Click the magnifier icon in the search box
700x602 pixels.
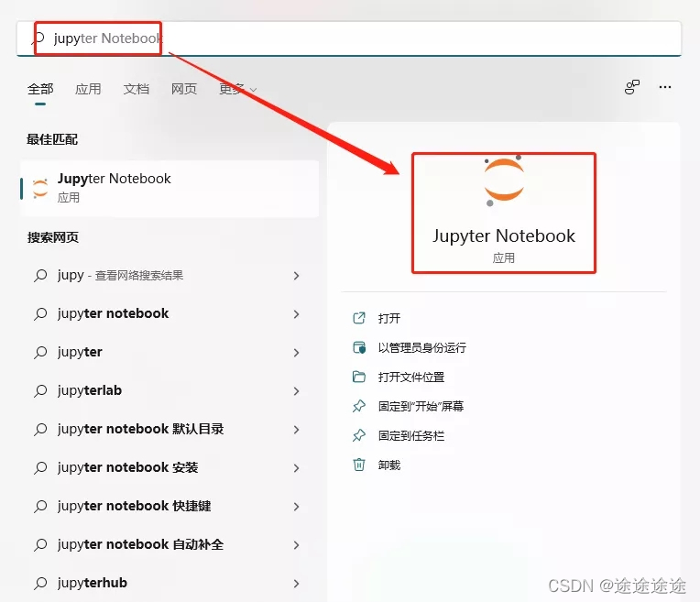pos(38,38)
